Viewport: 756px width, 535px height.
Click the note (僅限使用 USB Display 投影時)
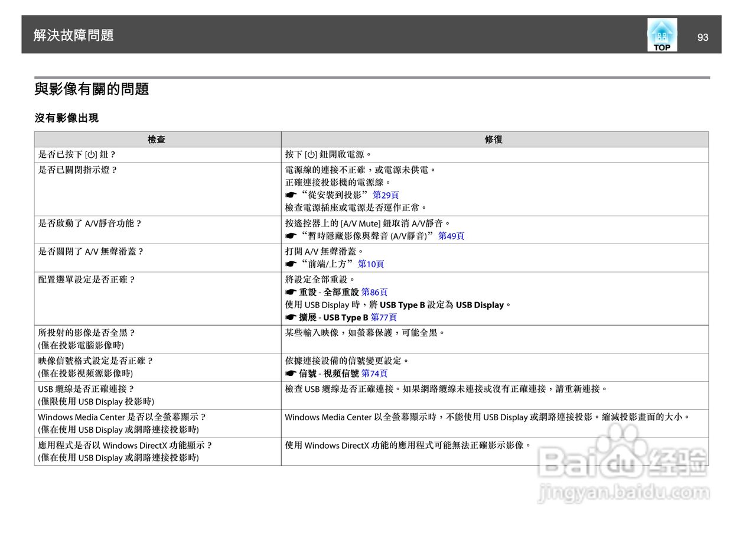click(96, 402)
